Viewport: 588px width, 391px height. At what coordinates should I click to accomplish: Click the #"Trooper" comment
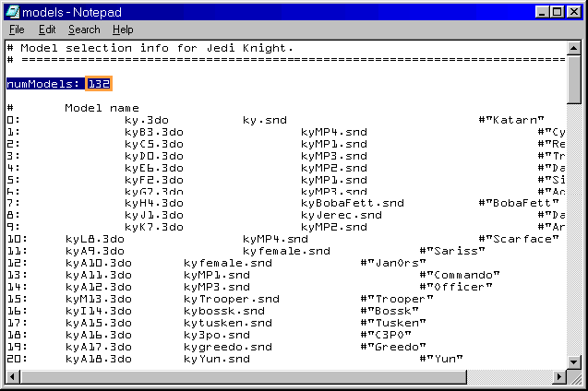coord(397,299)
